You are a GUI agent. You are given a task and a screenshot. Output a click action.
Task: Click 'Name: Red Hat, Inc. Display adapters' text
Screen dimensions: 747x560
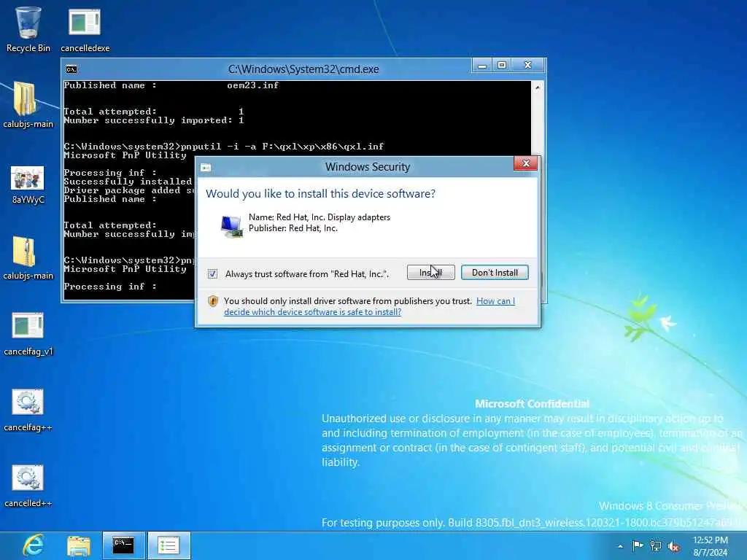pyautogui.click(x=320, y=217)
